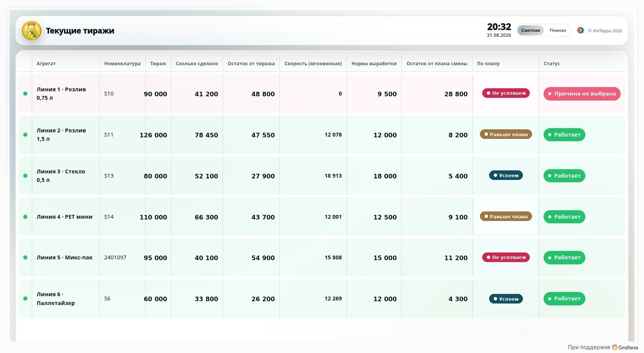Click the Сколько сделано column header
Image resolution: width=644 pixels, height=353 pixels.
click(197, 64)
